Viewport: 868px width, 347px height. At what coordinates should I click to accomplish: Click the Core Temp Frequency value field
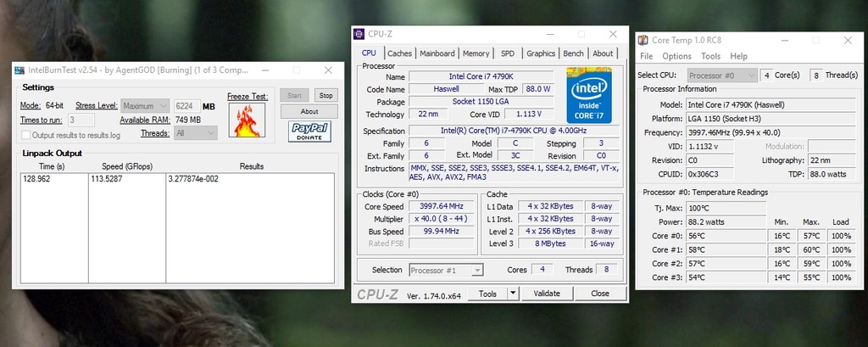(771, 132)
